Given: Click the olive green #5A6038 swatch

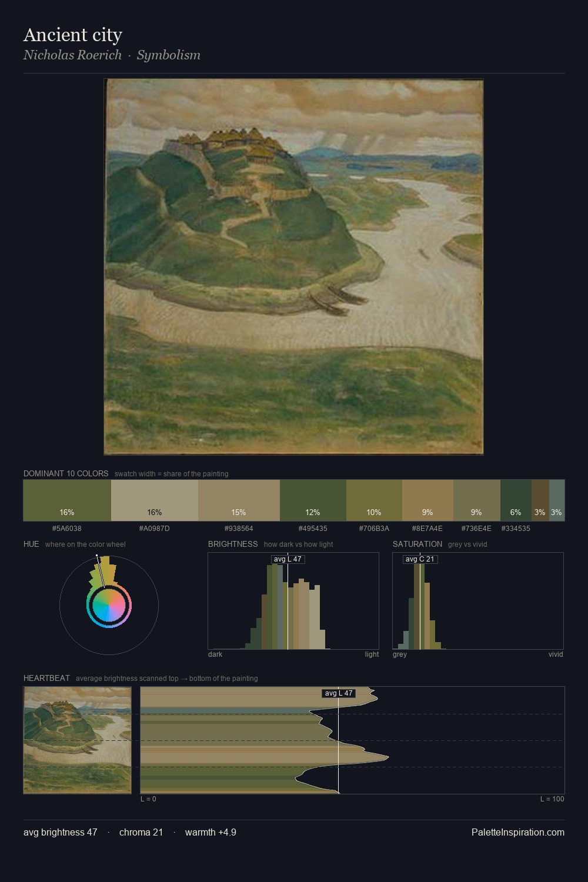Looking at the screenshot, I should [x=67, y=500].
